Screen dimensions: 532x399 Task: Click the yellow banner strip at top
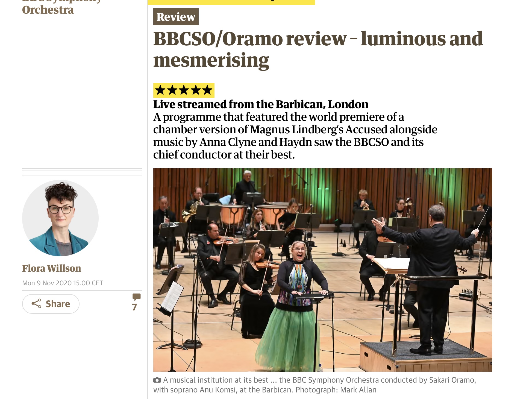pos(231,2)
